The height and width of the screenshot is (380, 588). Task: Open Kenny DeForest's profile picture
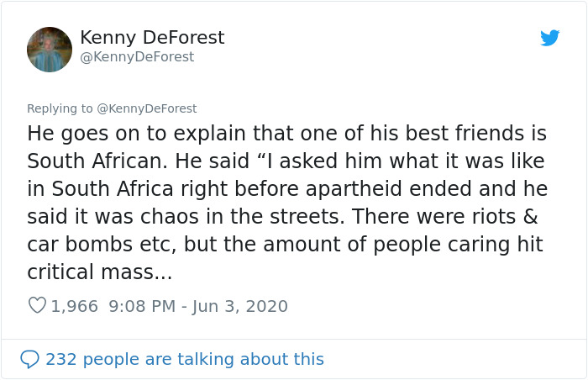50,50
